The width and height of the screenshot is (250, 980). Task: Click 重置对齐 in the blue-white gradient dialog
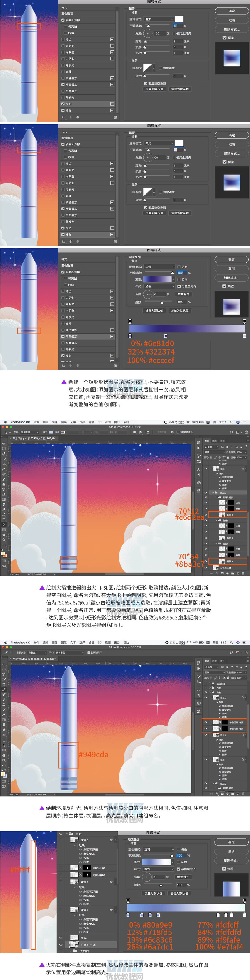click(x=183, y=877)
